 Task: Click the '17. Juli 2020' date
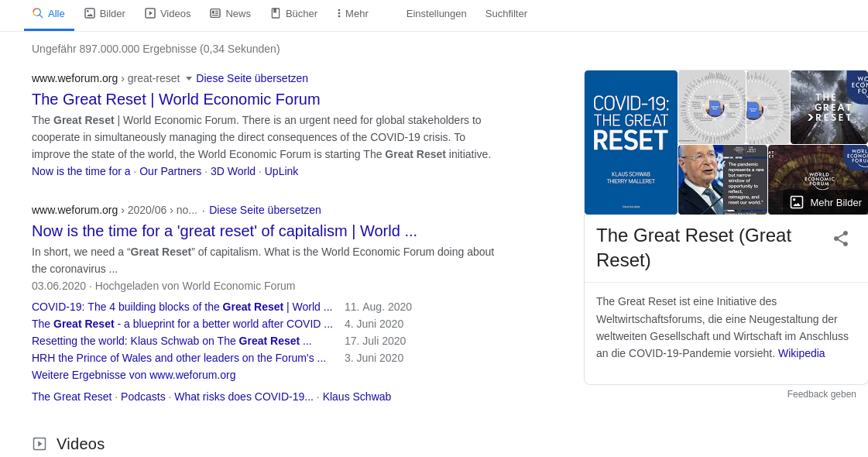tap(376, 342)
